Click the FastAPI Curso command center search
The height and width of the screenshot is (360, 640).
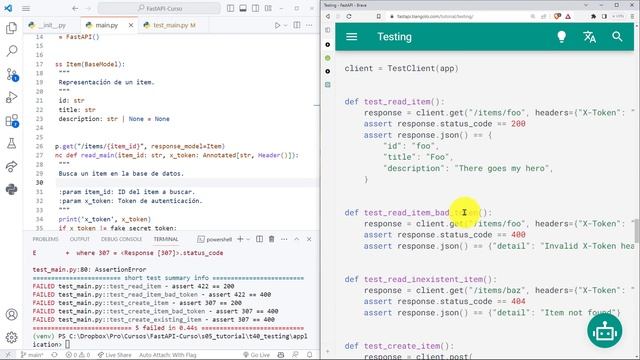coord(159,8)
